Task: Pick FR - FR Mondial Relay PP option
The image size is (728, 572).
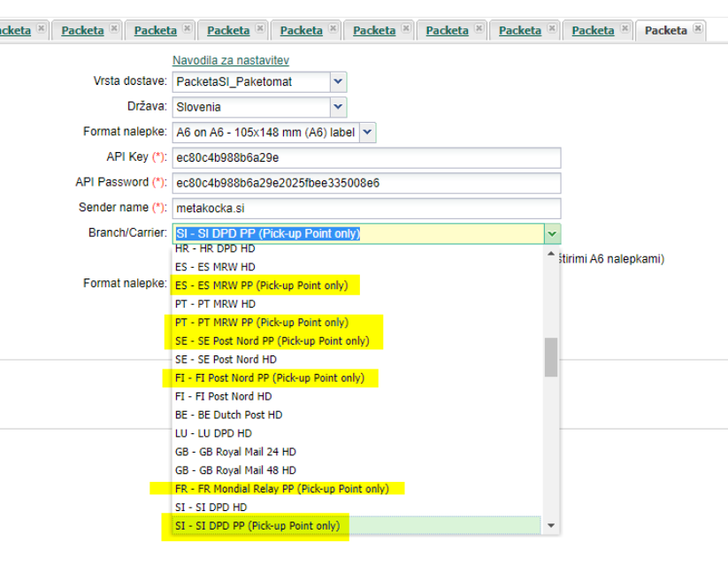Action: [356, 489]
